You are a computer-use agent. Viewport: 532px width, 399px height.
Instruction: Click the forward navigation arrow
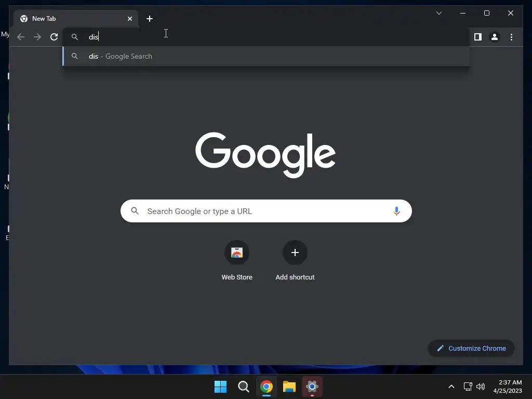(x=37, y=37)
